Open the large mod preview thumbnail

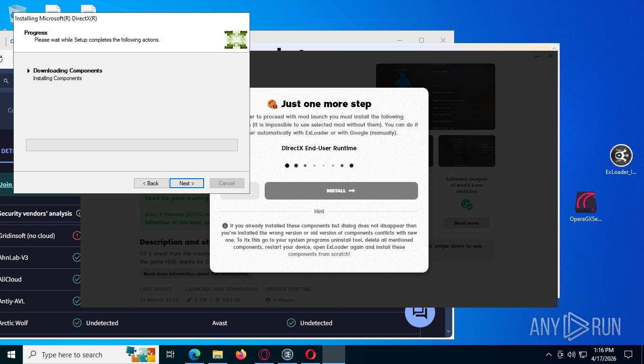coord(435,97)
